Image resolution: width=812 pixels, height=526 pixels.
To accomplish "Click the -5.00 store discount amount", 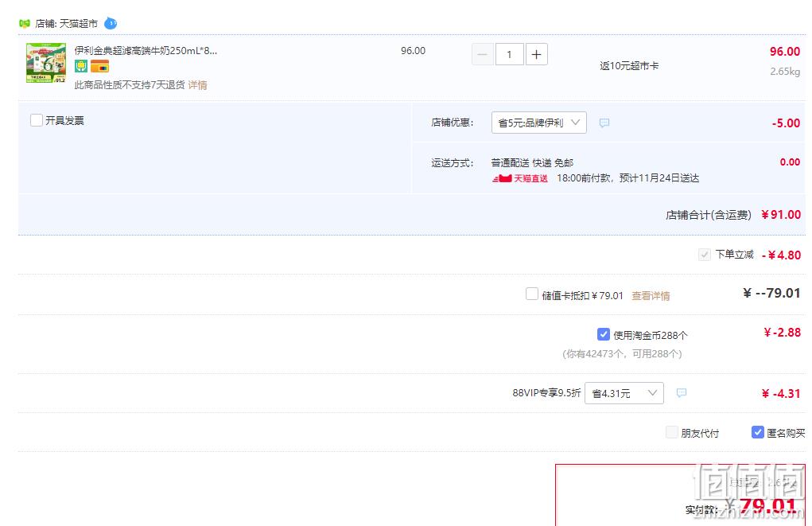I will tap(786, 123).
